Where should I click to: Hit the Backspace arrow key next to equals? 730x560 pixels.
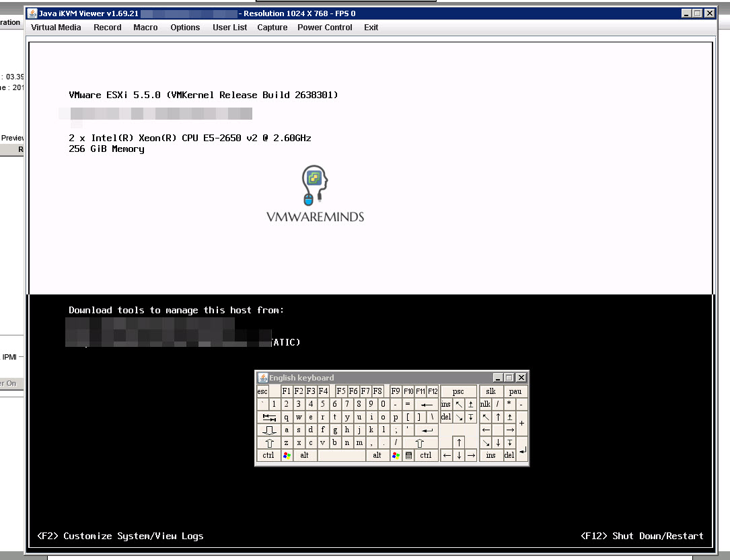point(427,404)
